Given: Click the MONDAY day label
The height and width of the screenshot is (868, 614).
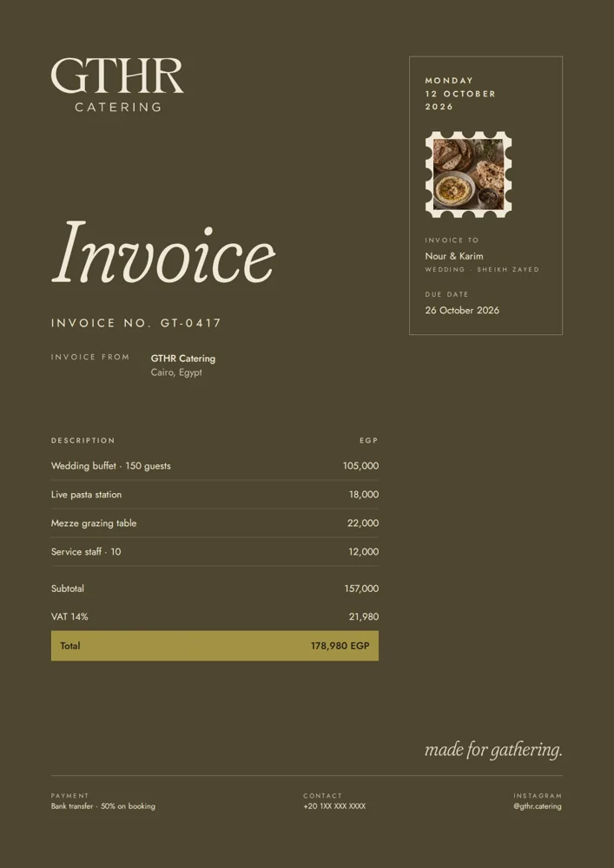Looking at the screenshot, I should (449, 80).
